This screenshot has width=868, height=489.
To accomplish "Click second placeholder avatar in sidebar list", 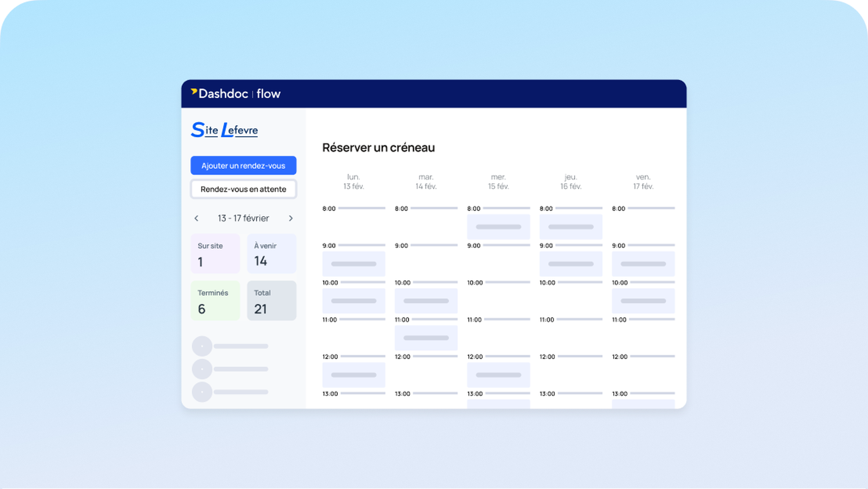I will 202,369.
